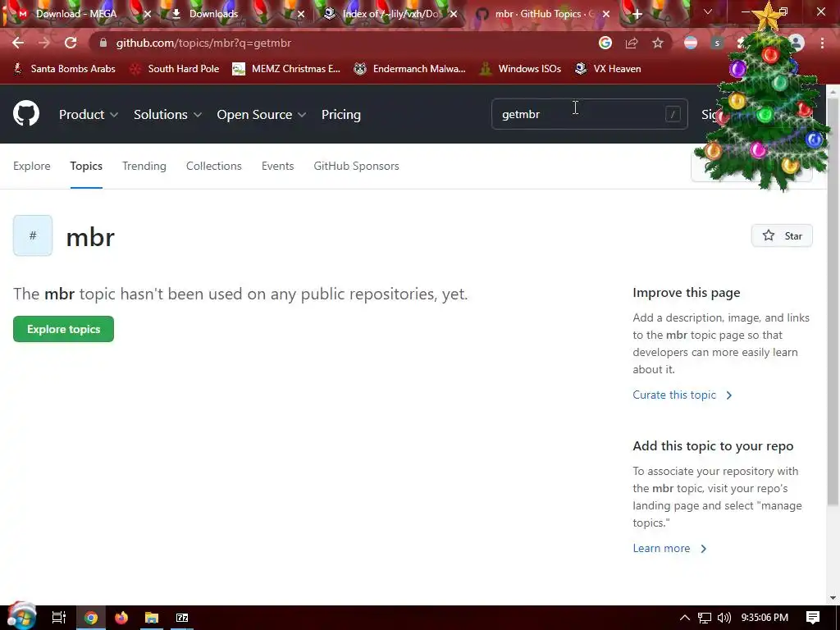Show hidden tray icons chevron
The height and width of the screenshot is (630, 840).
(685, 618)
